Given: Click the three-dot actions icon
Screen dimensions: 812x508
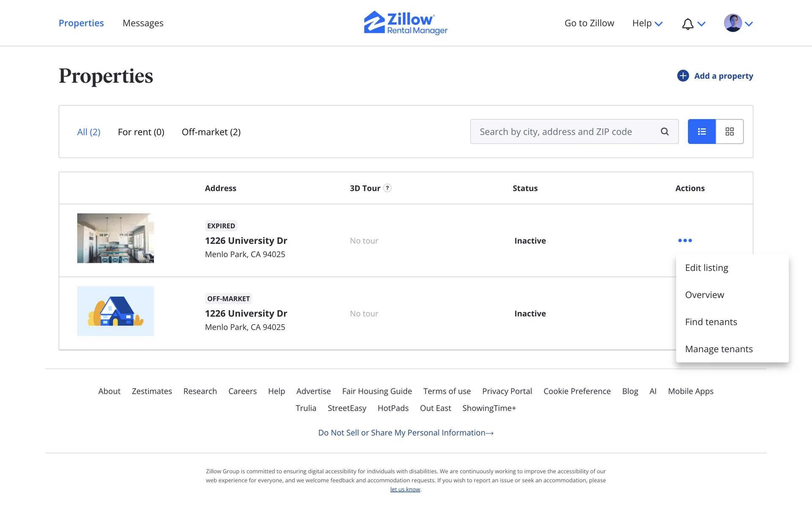Looking at the screenshot, I should click(685, 240).
